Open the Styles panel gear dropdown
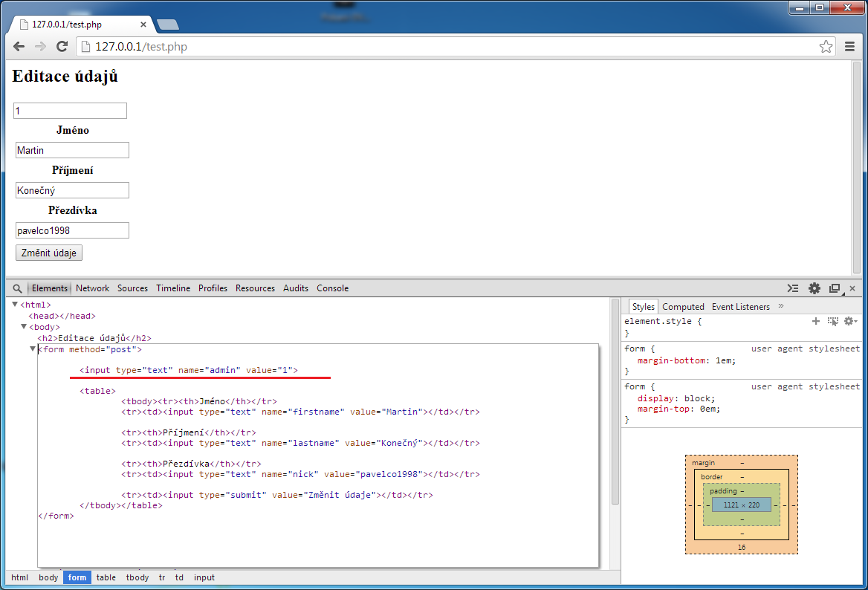 pos(849,320)
